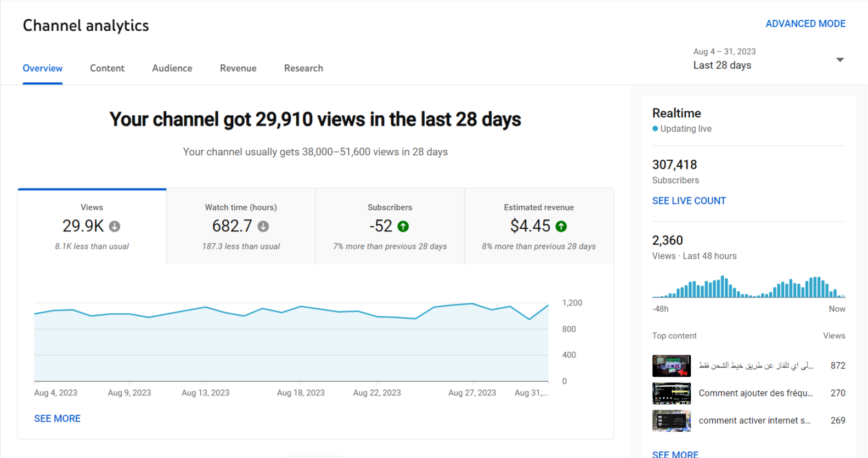This screenshot has width=868, height=458.
Task: Click the ADVANCED MODE link
Action: (805, 24)
